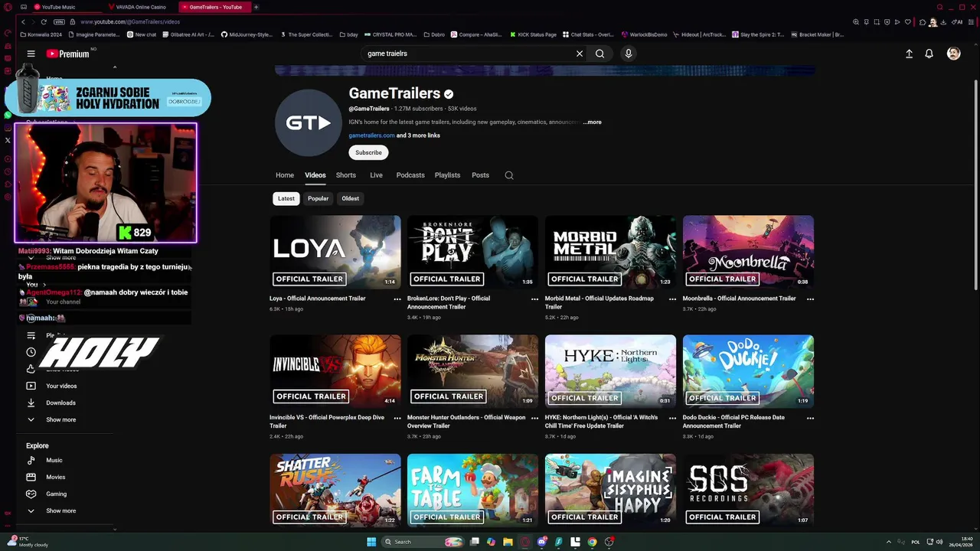Reload the page in browser toolbar
The height and width of the screenshot is (551, 980).
(44, 22)
